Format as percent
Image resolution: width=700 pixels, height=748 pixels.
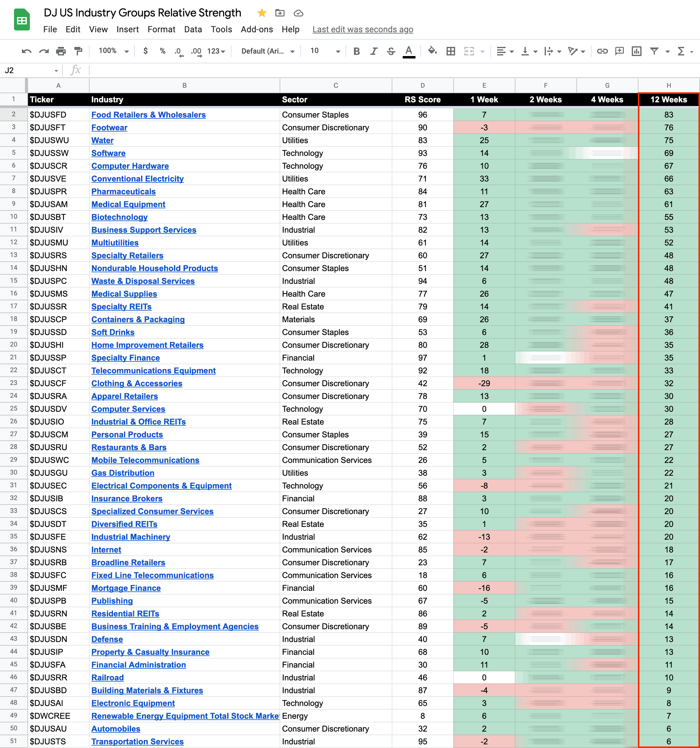163,51
